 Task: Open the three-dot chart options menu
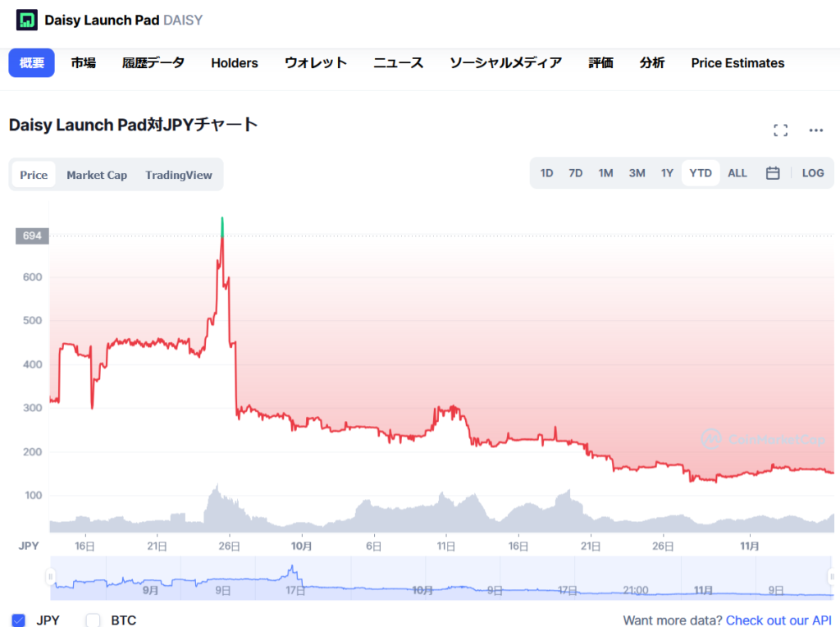815,130
